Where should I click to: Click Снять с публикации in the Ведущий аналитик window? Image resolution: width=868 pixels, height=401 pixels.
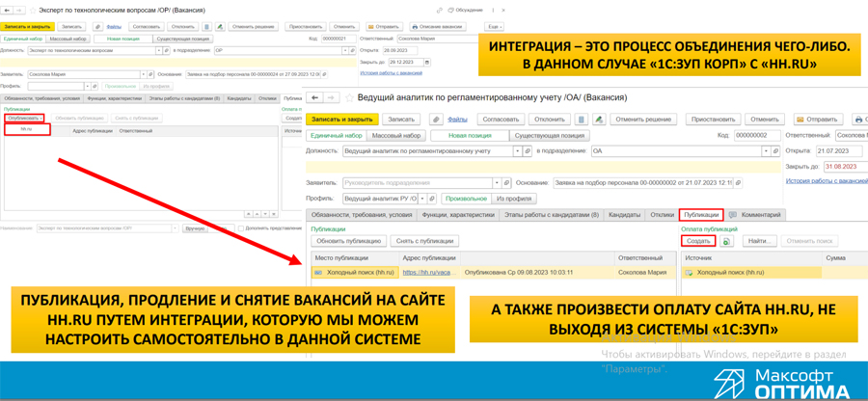click(425, 241)
